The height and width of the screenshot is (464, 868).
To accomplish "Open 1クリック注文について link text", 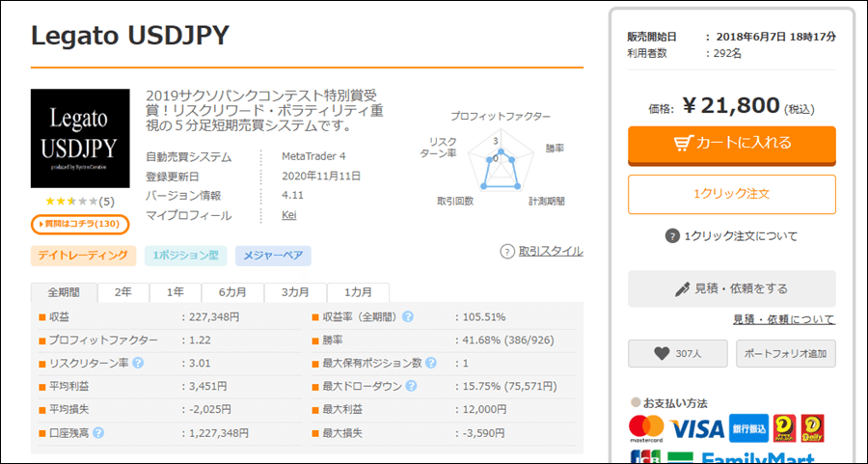I will pos(741,236).
